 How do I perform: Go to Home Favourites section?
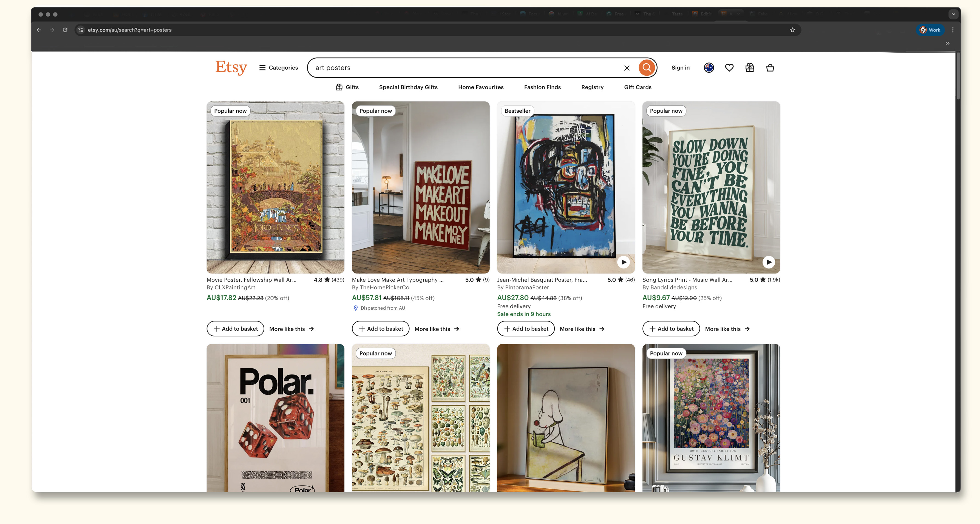click(480, 87)
